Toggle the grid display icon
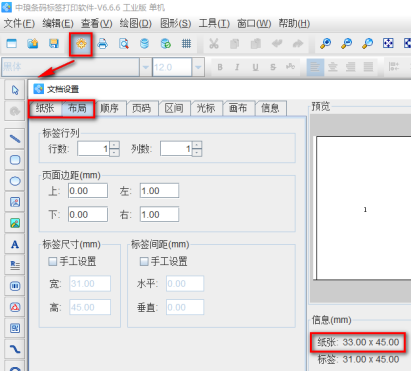Image resolution: width=412 pixels, height=371 pixels. point(186,43)
